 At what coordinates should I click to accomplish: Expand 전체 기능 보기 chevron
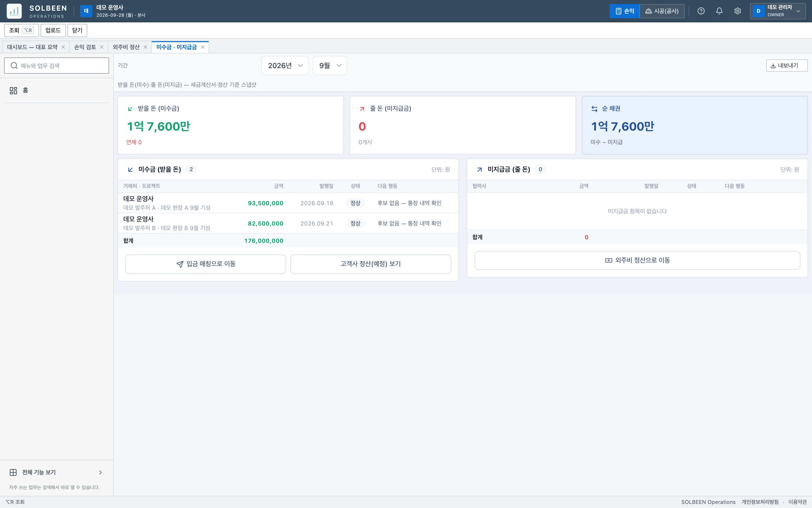click(x=100, y=472)
